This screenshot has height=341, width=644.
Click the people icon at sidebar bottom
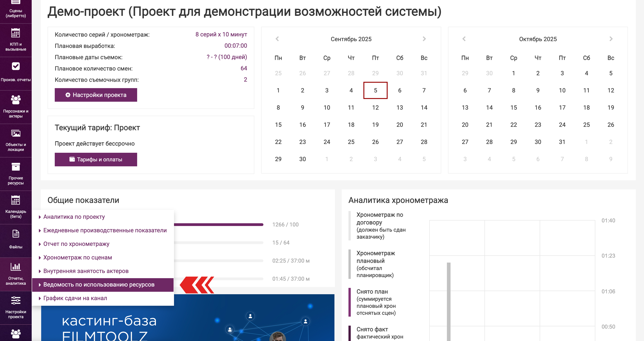pyautogui.click(x=16, y=334)
